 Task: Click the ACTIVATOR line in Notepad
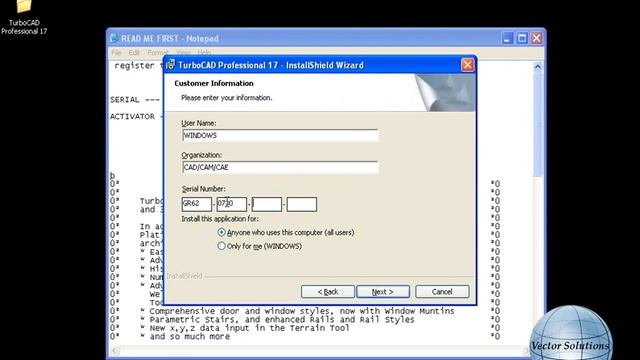(136, 117)
